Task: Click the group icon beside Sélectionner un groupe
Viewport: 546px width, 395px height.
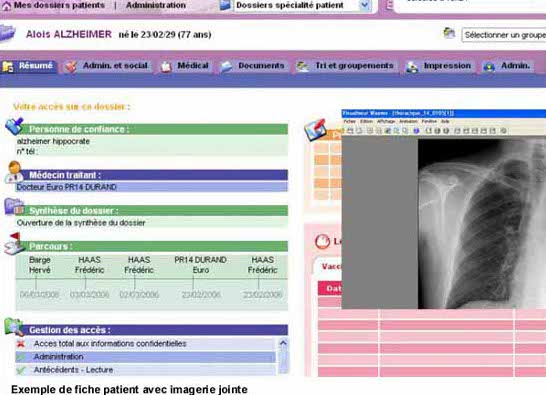Action: pyautogui.click(x=449, y=33)
